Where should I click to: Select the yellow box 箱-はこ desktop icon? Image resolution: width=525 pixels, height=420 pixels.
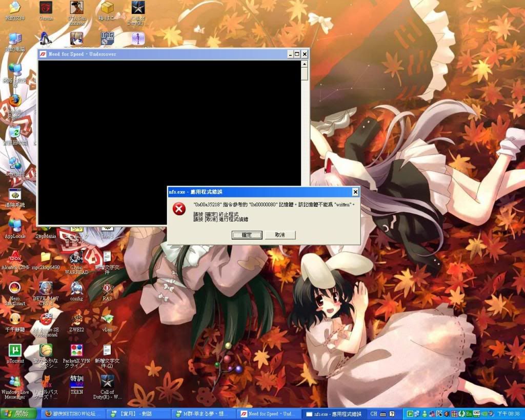(x=107, y=11)
